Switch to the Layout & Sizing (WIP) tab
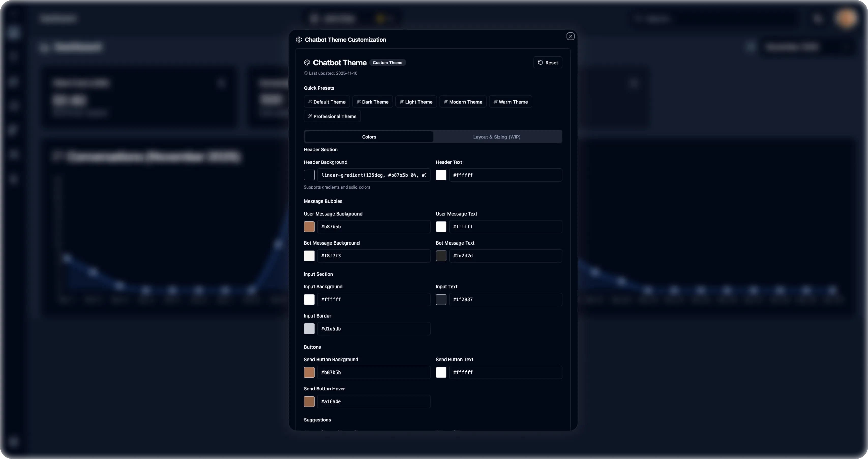This screenshot has width=868, height=459. 496,137
